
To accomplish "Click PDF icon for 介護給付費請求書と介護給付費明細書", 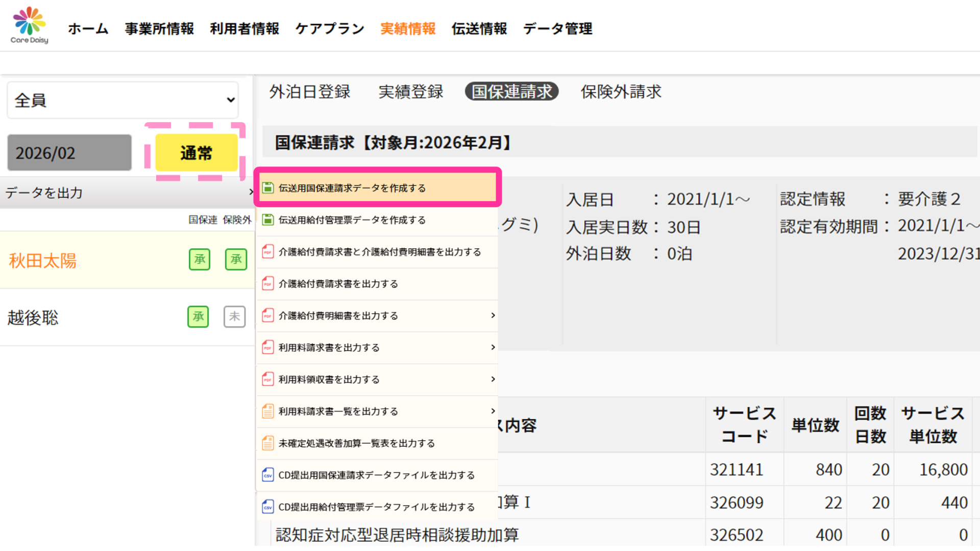I will click(268, 252).
